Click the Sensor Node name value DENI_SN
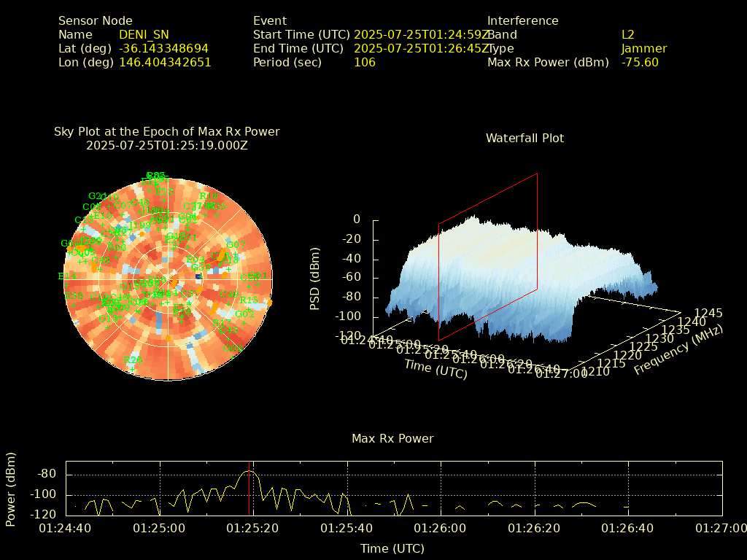Image resolution: width=747 pixels, height=560 pixels. [144, 34]
